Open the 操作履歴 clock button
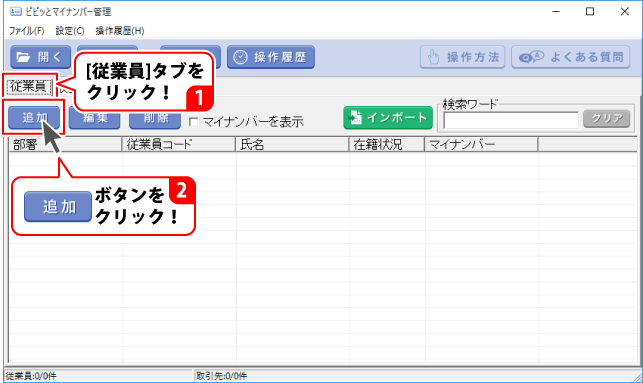643x383 pixels. (x=271, y=57)
